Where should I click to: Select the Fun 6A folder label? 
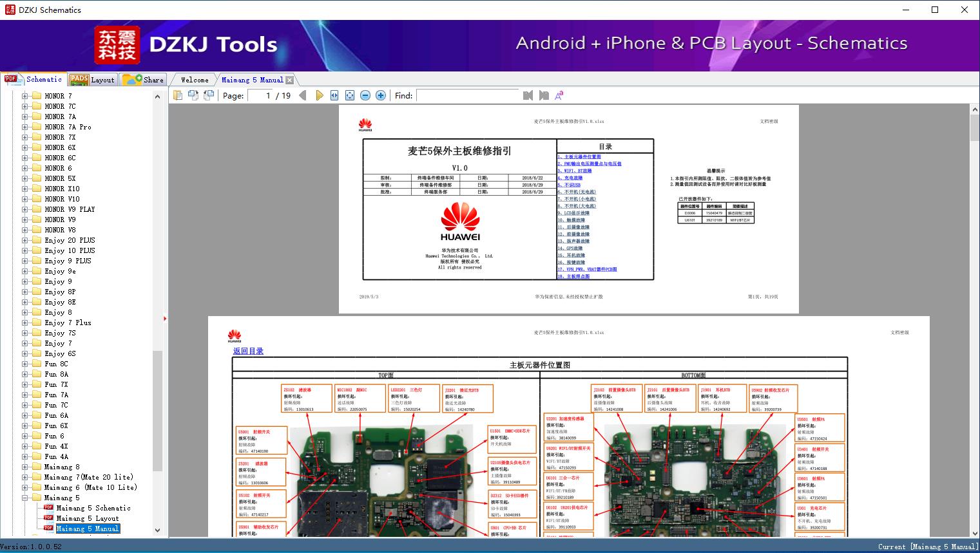[56, 415]
